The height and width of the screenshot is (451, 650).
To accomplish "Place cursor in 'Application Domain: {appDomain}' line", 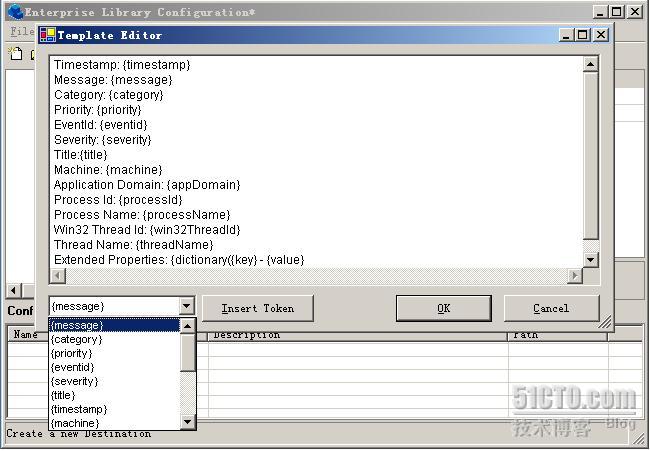I will click(x=147, y=185).
